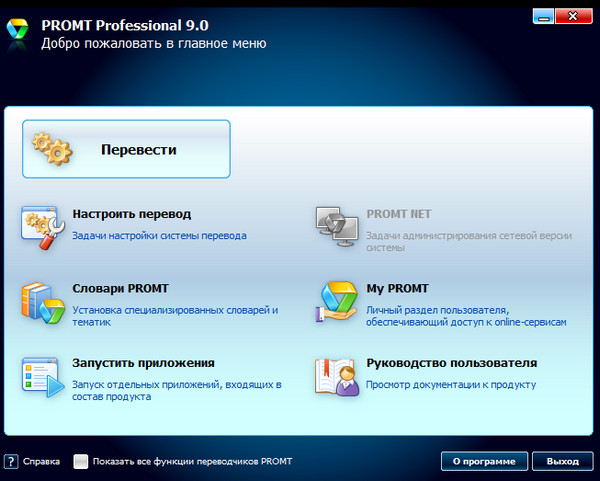
Task: Open the Справка help link
Action: point(41,461)
